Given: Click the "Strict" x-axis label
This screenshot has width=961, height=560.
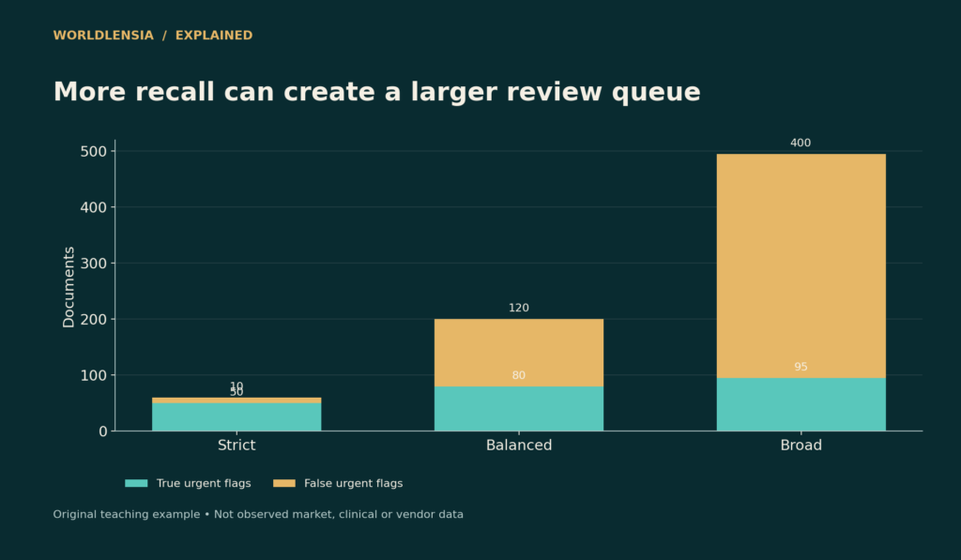Looking at the screenshot, I should 236,446.
